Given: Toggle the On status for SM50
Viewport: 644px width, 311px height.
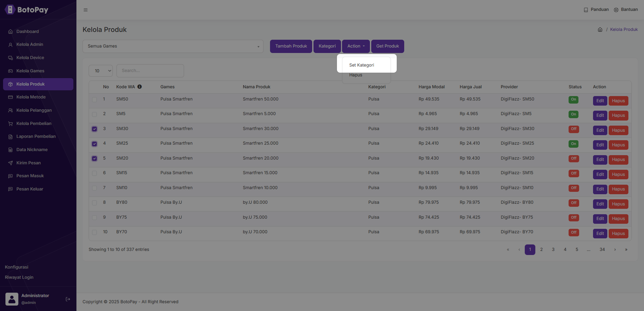Looking at the screenshot, I should coord(573,99).
